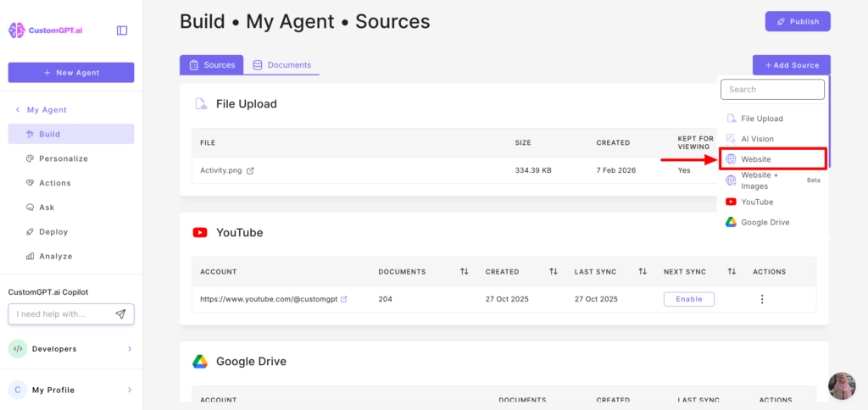Create a New Agent
The height and width of the screenshot is (410, 868).
pos(71,73)
